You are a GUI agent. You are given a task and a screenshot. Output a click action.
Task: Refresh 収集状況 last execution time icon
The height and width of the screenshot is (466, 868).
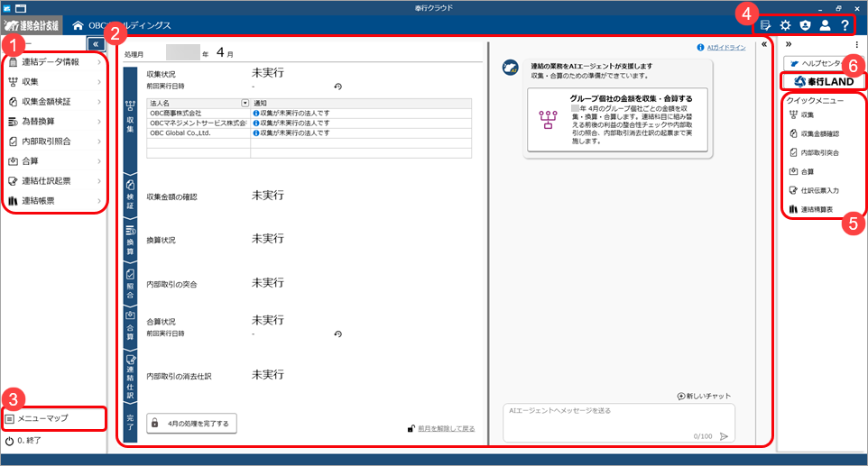pos(337,87)
